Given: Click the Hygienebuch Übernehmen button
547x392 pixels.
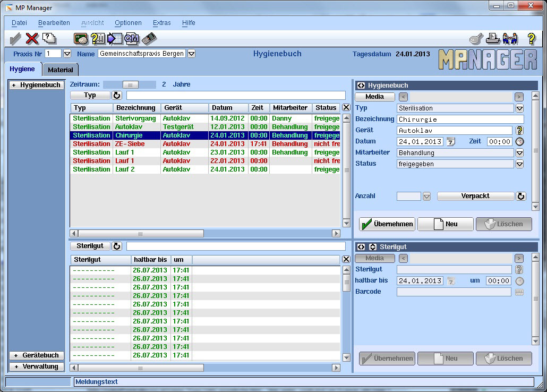Looking at the screenshot, I should pyautogui.click(x=387, y=224).
